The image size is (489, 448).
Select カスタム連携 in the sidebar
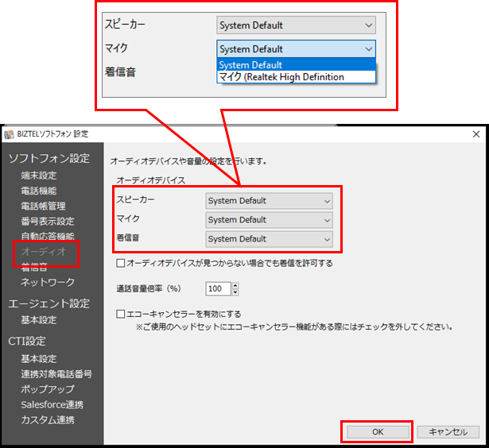48,419
